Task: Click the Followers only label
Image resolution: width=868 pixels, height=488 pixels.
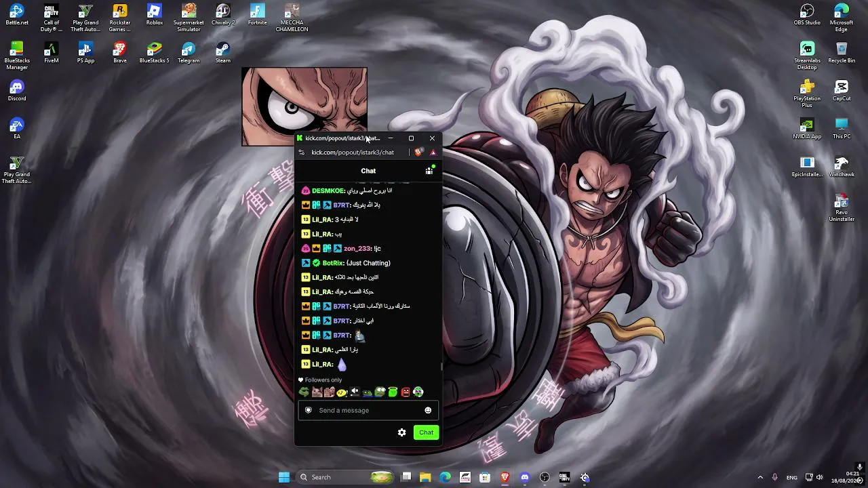Action: point(323,380)
